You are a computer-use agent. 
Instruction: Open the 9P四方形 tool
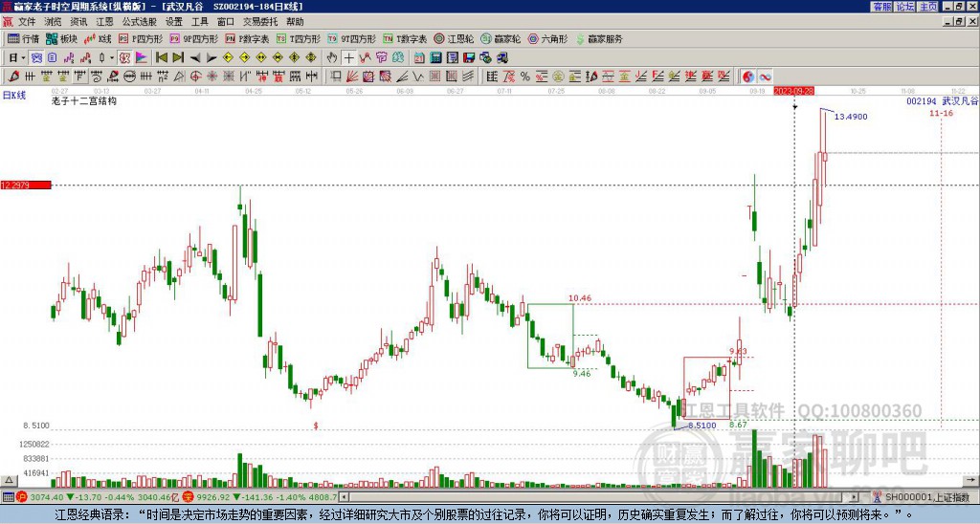(x=193, y=38)
